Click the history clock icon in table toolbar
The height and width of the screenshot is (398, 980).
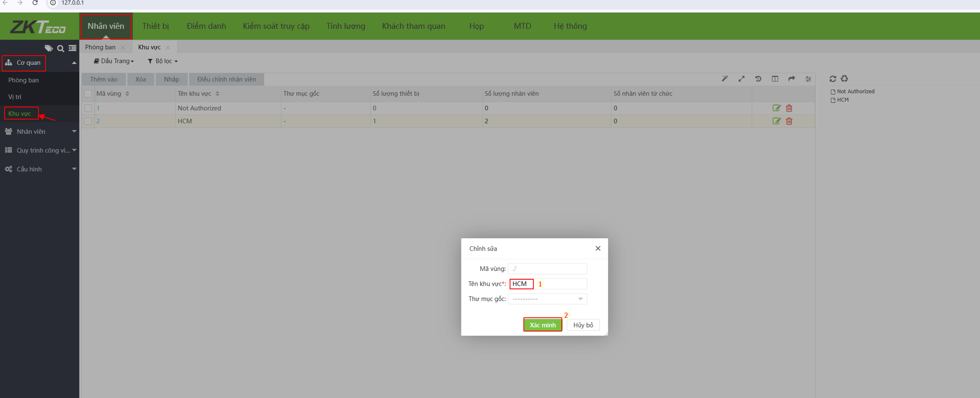(758, 79)
